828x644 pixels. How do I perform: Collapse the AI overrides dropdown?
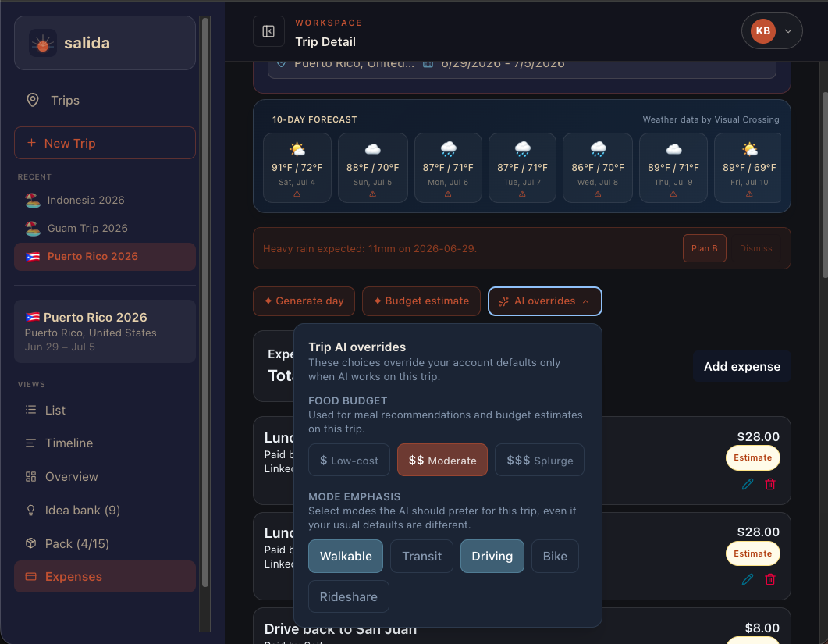545,301
